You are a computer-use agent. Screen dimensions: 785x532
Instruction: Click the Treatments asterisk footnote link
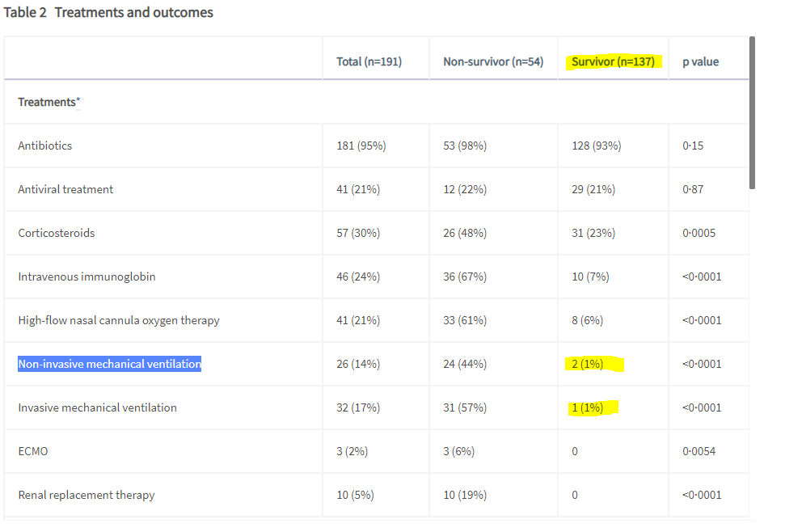coord(78,102)
